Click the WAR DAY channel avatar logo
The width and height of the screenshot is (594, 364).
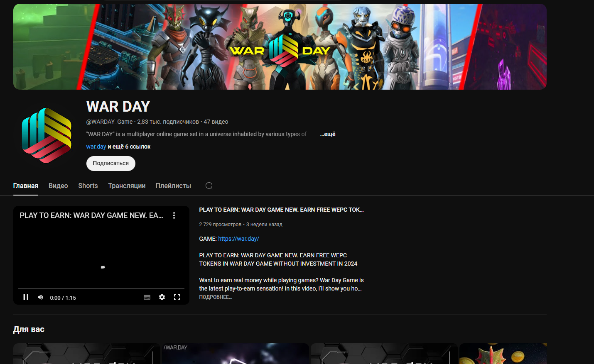click(47, 135)
